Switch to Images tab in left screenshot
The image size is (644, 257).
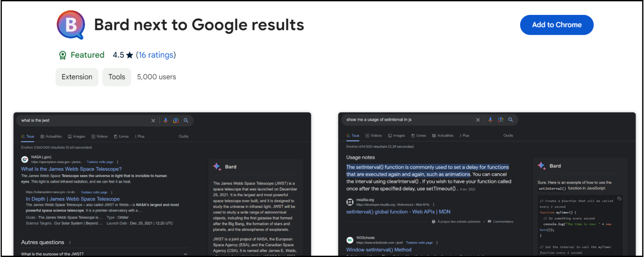pyautogui.click(x=77, y=137)
